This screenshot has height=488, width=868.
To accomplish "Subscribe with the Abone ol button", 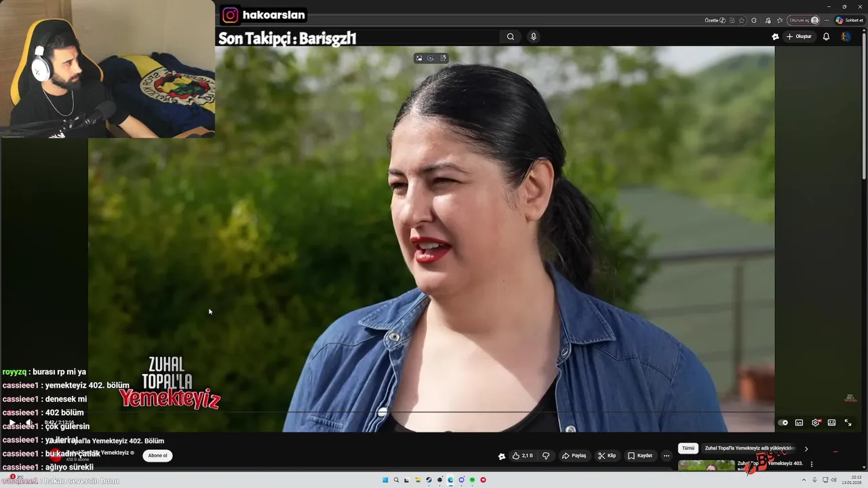I will point(157,455).
